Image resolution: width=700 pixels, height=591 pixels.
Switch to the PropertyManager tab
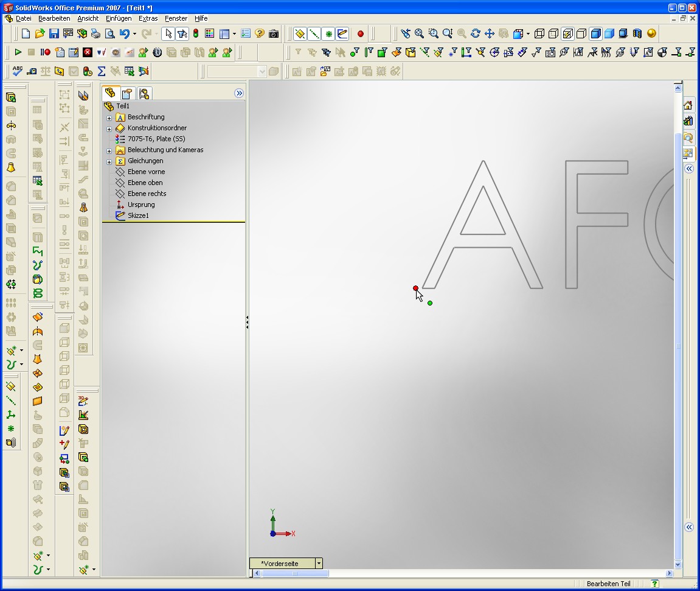click(127, 93)
